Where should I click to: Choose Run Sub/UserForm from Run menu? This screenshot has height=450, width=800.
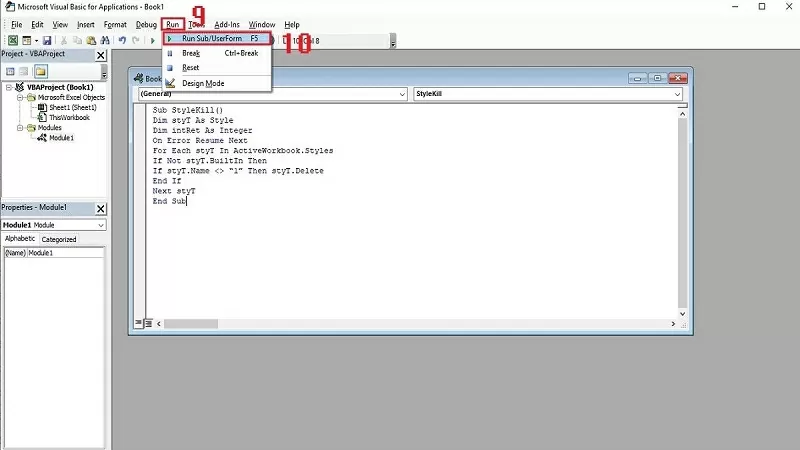point(217,38)
